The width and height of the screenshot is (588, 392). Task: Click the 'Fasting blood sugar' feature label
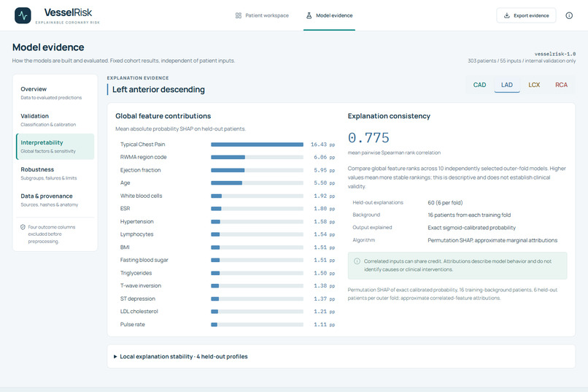coord(144,260)
